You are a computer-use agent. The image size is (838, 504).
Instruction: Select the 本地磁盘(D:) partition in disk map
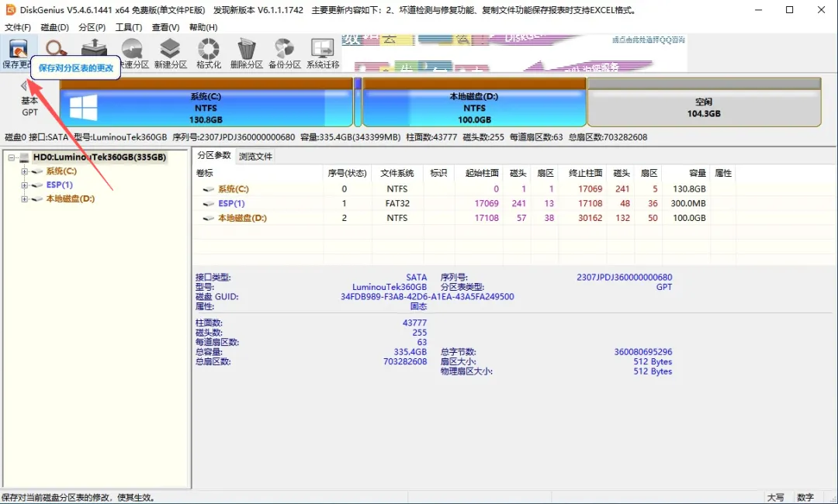pos(474,102)
